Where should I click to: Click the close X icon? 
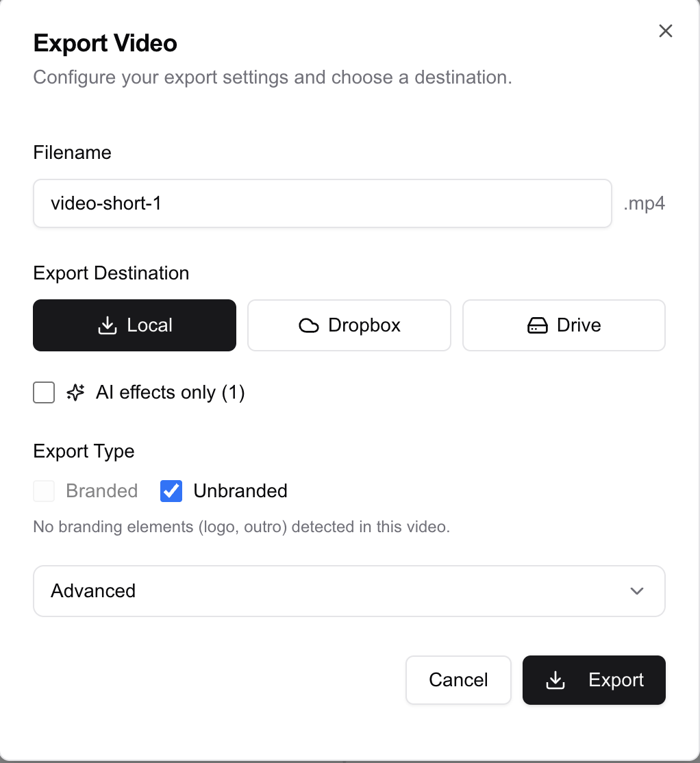pyautogui.click(x=664, y=31)
